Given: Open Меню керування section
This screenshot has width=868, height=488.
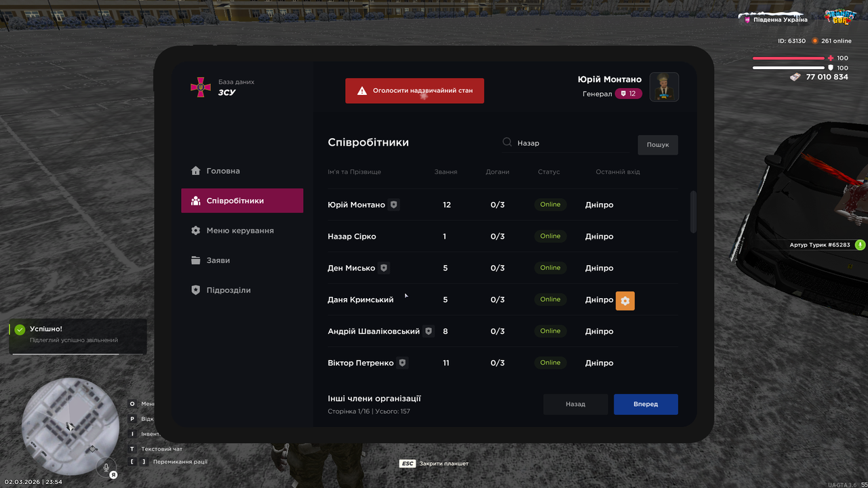Looking at the screenshot, I should click(242, 230).
